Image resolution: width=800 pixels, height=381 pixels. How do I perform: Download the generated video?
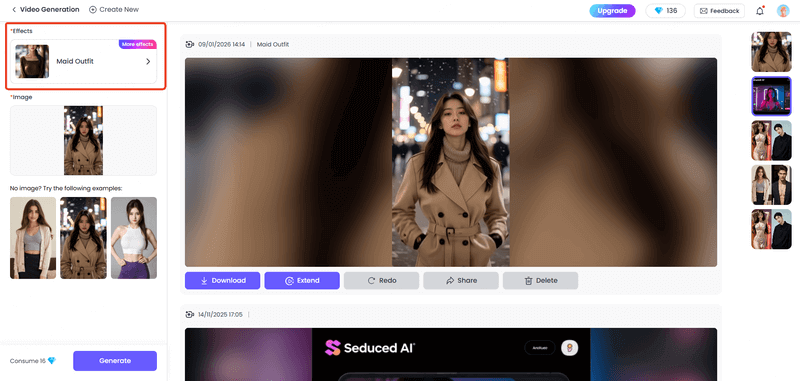coord(222,281)
